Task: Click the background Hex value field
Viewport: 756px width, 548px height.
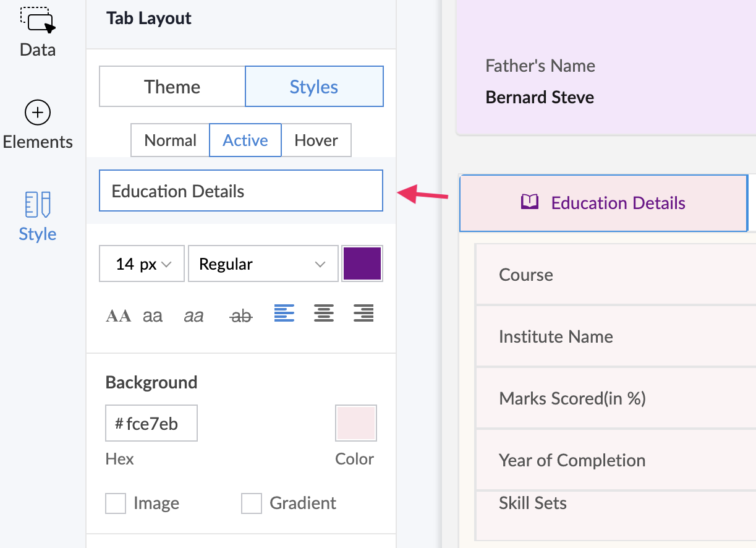Action: pyautogui.click(x=151, y=424)
